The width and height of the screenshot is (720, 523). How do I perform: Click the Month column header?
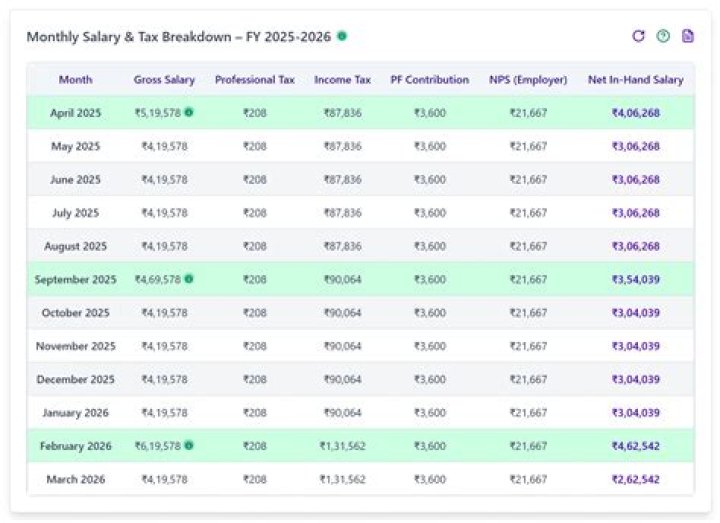tap(76, 80)
